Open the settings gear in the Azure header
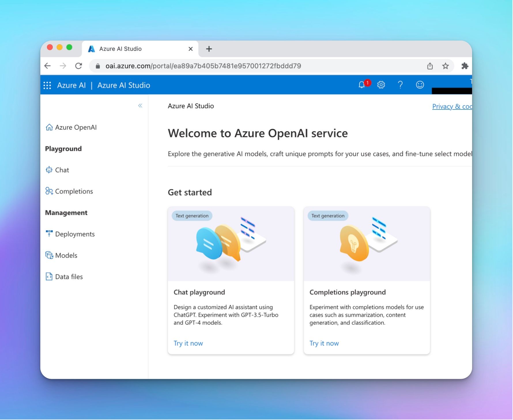 (381, 85)
